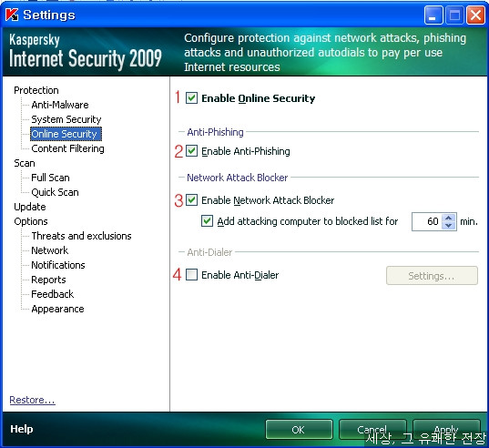Select Update in the settings tree

pyautogui.click(x=30, y=207)
